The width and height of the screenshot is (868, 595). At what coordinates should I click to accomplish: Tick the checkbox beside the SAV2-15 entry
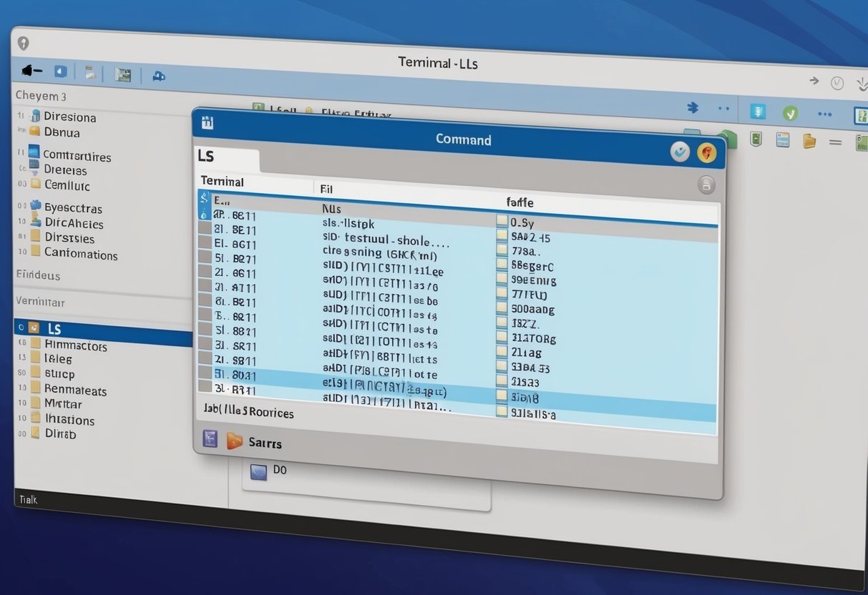pos(502,236)
